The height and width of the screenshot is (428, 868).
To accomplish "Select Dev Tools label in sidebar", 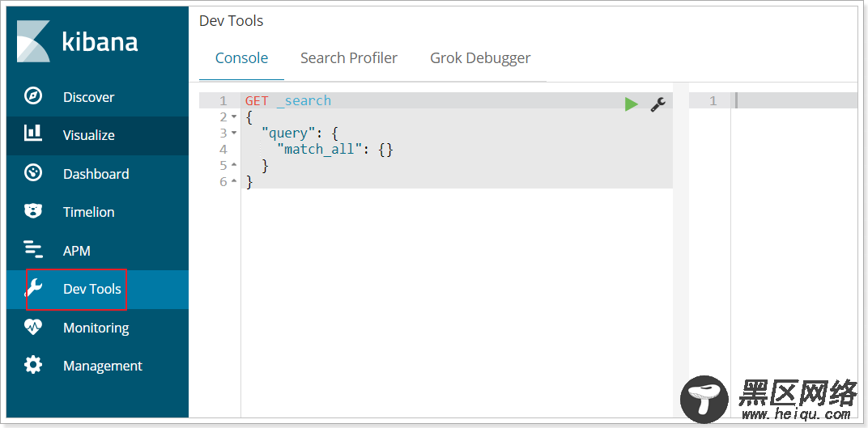I will coord(91,289).
